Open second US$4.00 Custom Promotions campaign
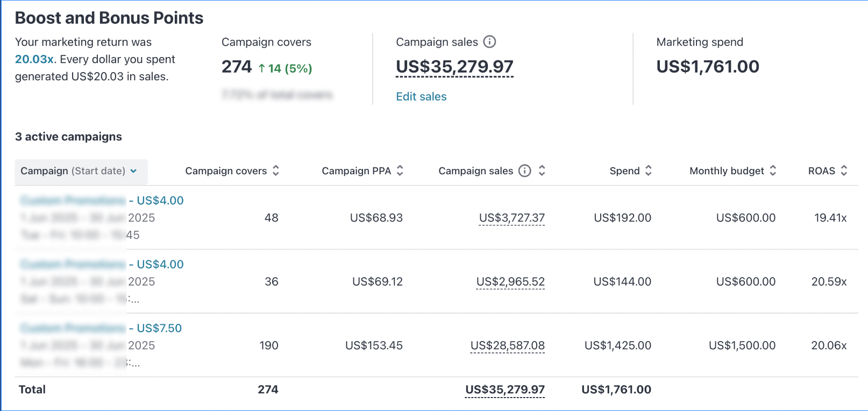This screenshot has width=868, height=411. 102,264
